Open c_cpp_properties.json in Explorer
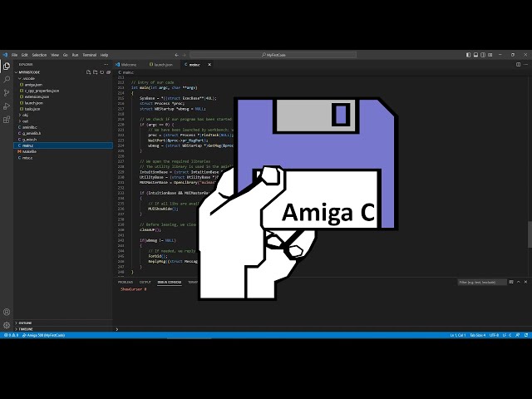532x399 pixels. [42, 91]
